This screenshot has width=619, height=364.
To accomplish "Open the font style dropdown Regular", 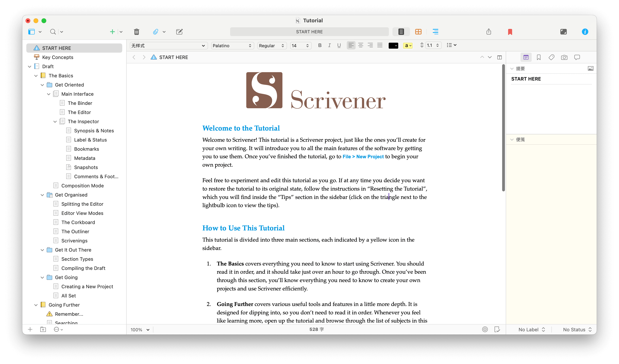I will coord(270,45).
